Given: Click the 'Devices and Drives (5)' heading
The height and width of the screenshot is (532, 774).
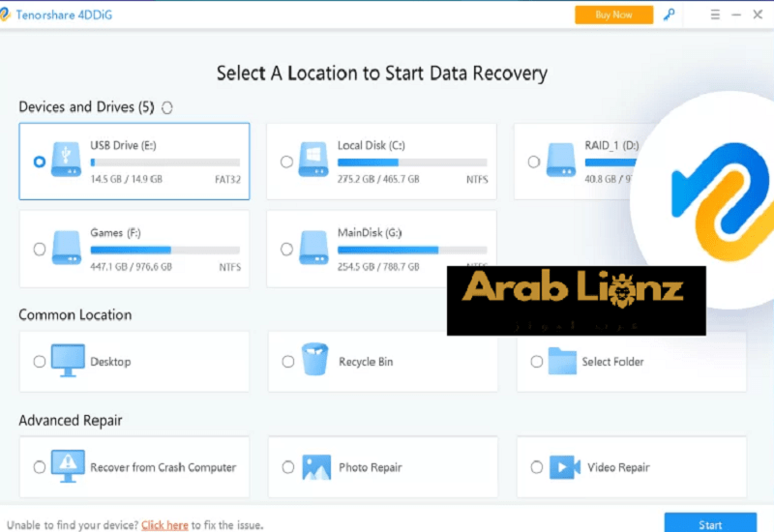Looking at the screenshot, I should tap(86, 107).
